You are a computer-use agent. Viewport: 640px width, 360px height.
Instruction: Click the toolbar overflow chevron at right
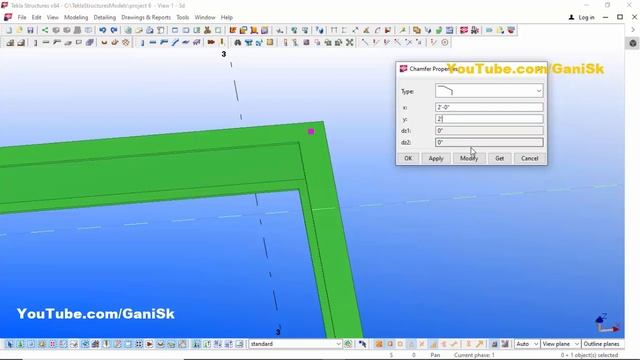633,30
